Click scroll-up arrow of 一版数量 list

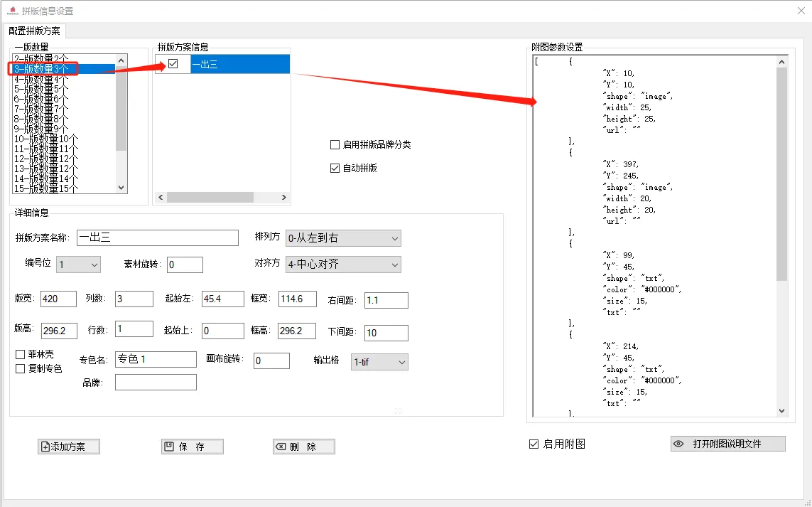click(x=121, y=60)
